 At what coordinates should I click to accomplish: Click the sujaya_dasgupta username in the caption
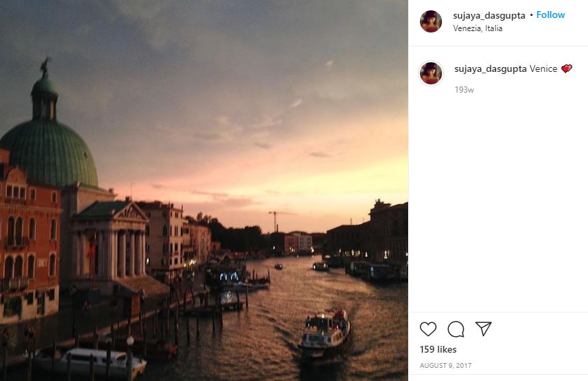[490, 69]
